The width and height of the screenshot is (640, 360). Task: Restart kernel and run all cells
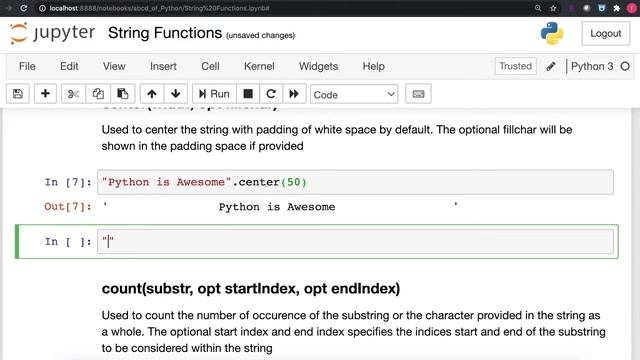[294, 94]
